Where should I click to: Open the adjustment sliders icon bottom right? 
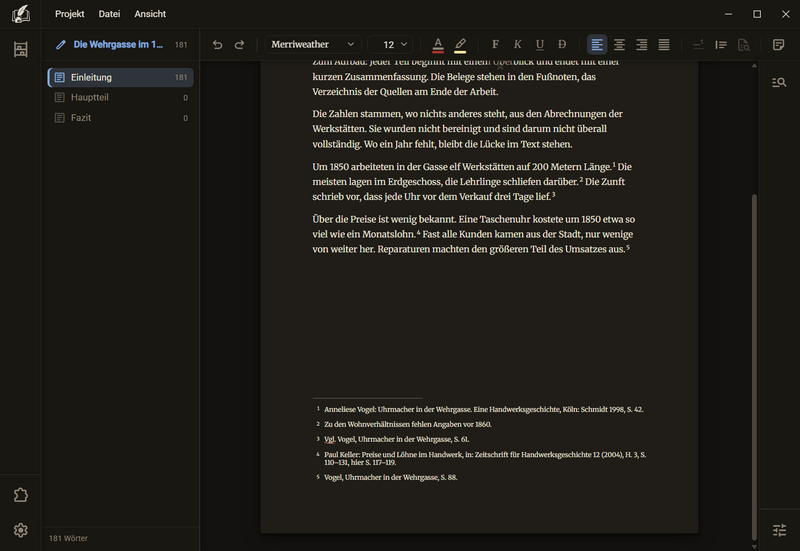click(x=779, y=531)
